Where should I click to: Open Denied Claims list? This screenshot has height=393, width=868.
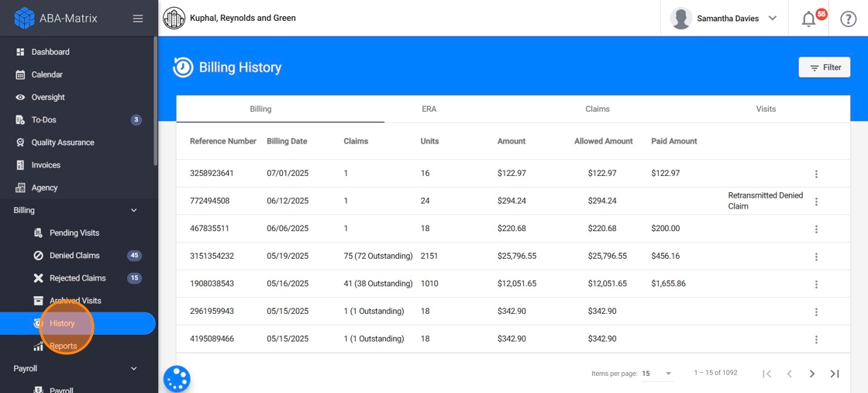74,255
